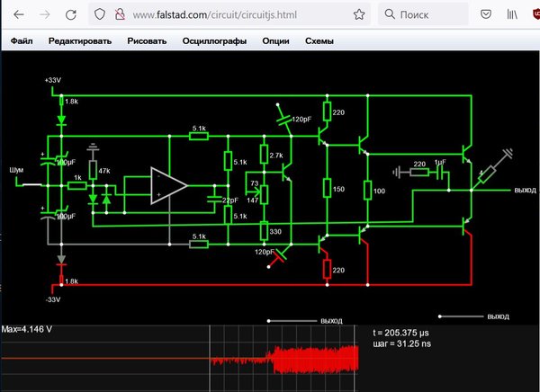540x392 pixels.
Task: Select the op-amp triangle in circuit
Action: 169,186
